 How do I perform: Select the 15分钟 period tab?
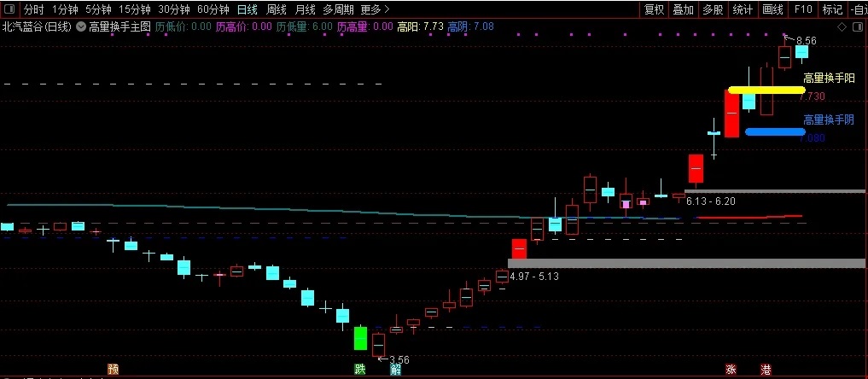[x=135, y=9]
